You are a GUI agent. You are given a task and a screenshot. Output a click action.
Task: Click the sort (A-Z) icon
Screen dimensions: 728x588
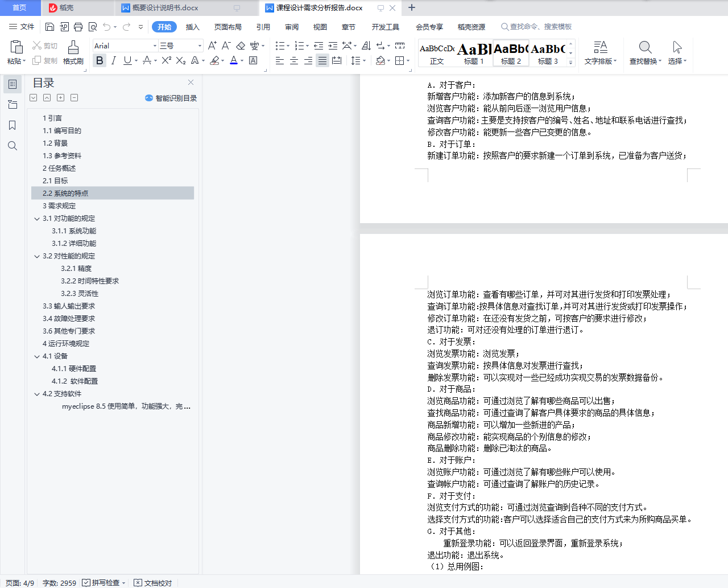tap(366, 46)
